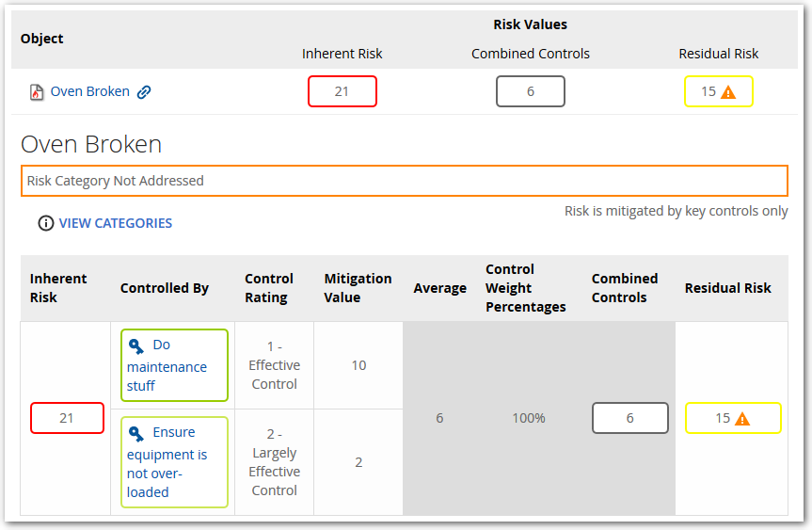Viewport: 812px width, 530px height.
Task: Click the key icon for Do maintenance stuff
Action: [137, 345]
